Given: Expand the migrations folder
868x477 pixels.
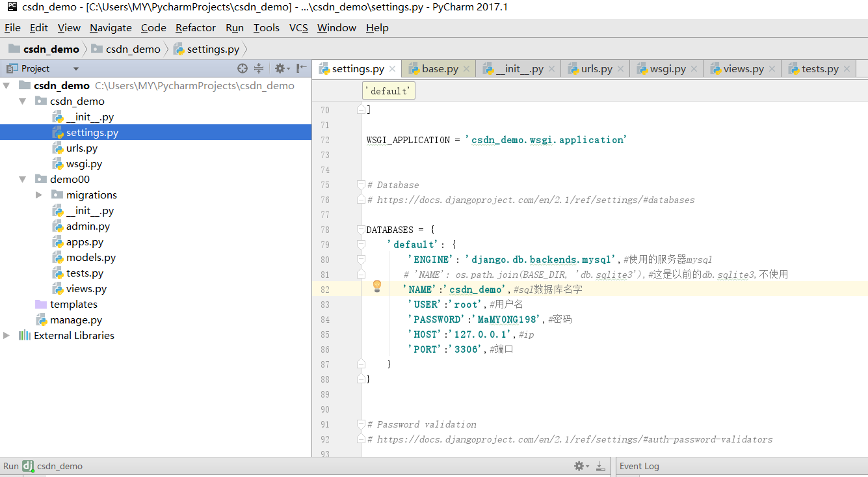Looking at the screenshot, I should click(x=39, y=195).
